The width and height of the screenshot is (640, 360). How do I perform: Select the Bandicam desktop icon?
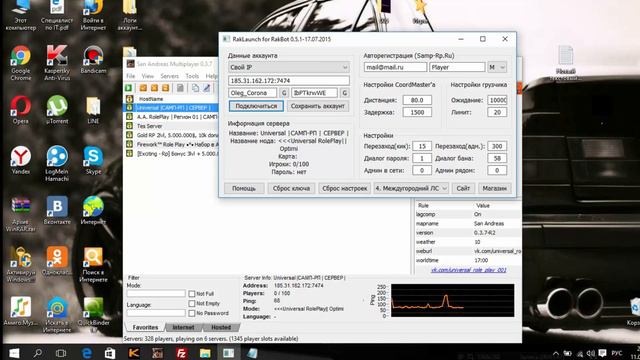point(93,60)
